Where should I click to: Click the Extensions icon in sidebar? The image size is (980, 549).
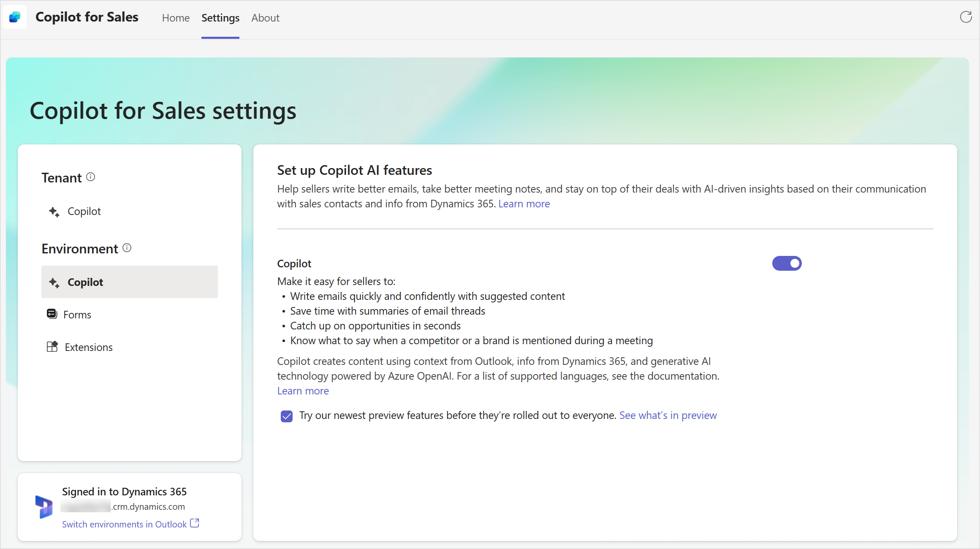52,346
